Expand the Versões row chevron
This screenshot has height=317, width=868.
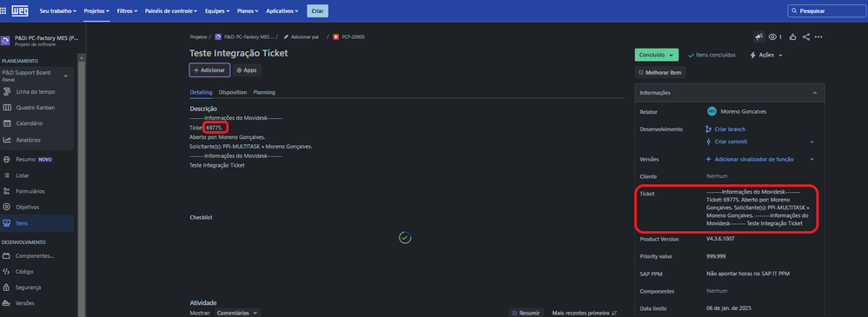point(812,159)
